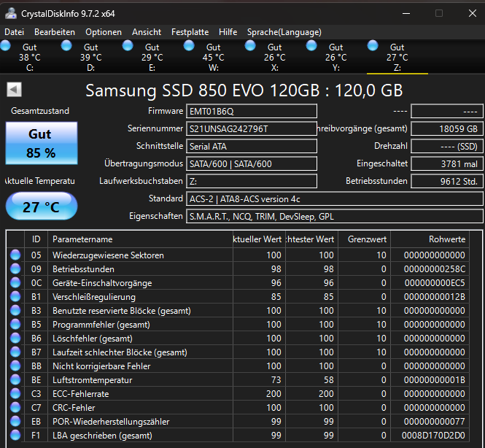Open the Festplatte menu

190,32
